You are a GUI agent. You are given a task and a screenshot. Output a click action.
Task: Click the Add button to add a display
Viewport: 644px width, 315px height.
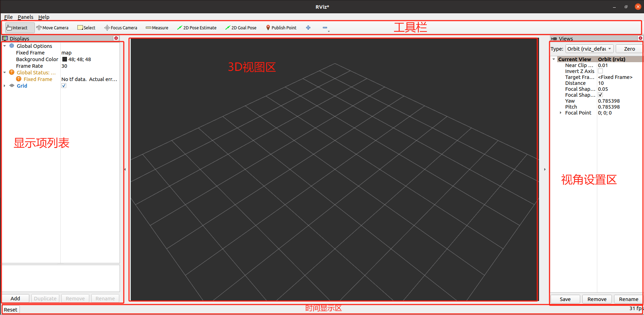(15, 298)
